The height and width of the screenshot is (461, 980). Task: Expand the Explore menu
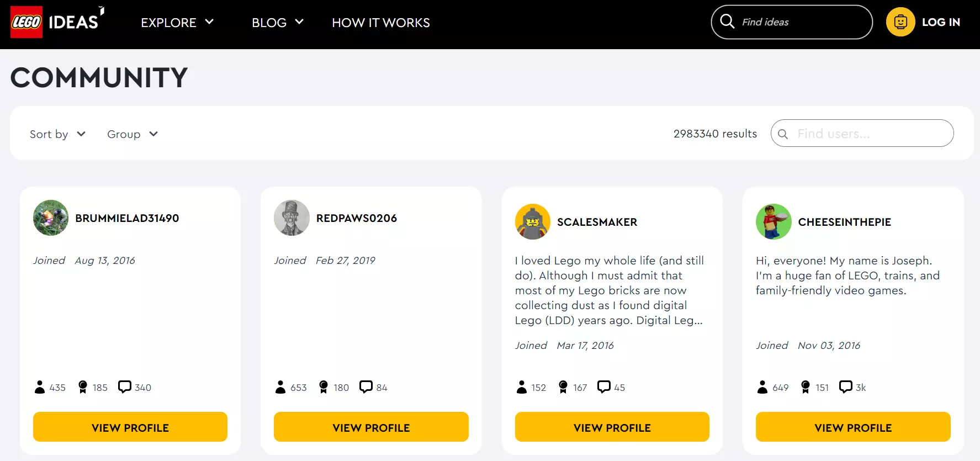point(177,23)
